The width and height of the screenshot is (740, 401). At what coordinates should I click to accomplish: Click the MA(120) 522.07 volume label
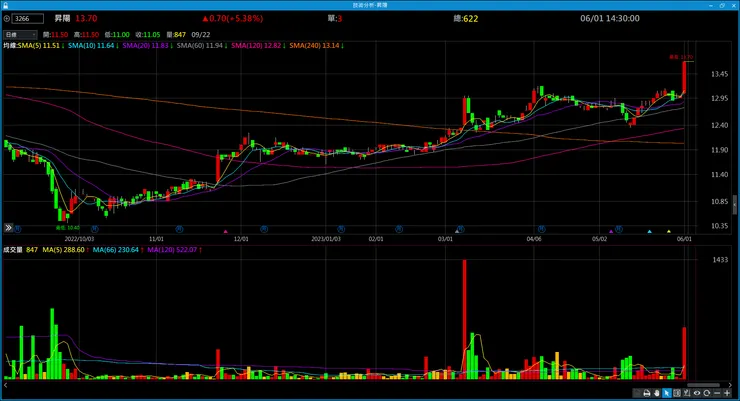point(172,250)
